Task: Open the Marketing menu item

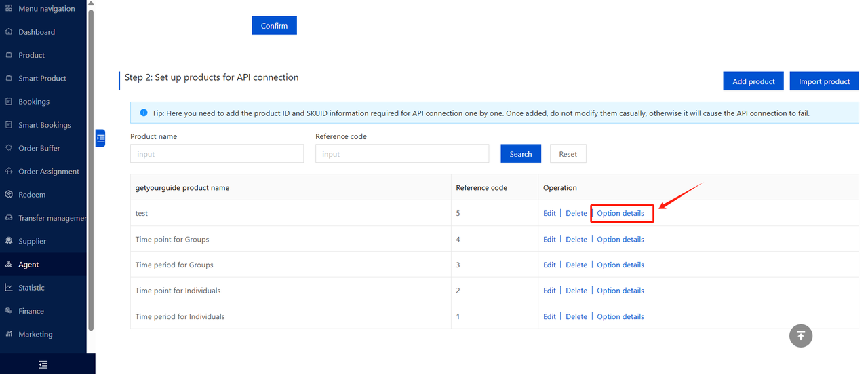Action: pos(35,334)
